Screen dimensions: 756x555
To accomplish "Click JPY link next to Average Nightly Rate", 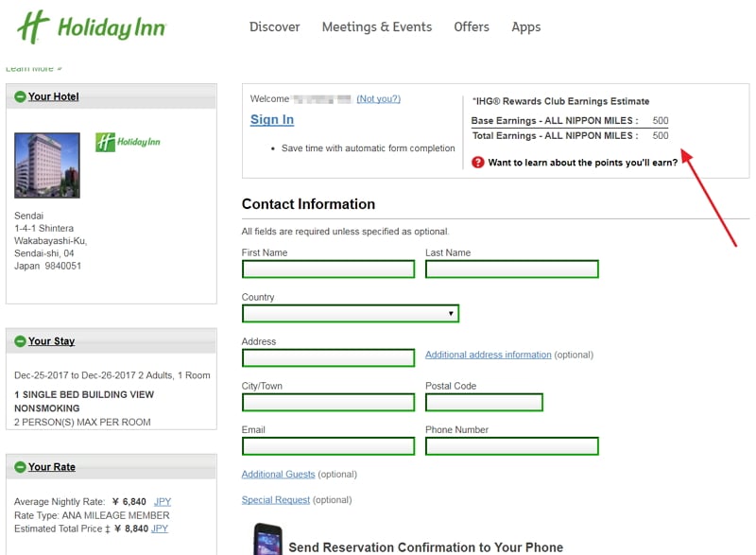I will click(x=163, y=501).
